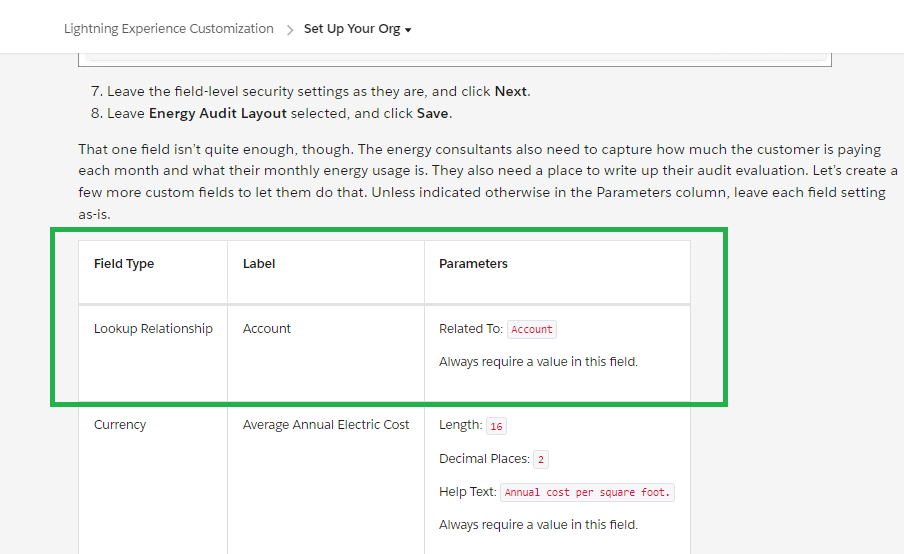This screenshot has height=554, width=904.
Task: Select bold Energy Audit Layout text
Action: [x=211, y=113]
